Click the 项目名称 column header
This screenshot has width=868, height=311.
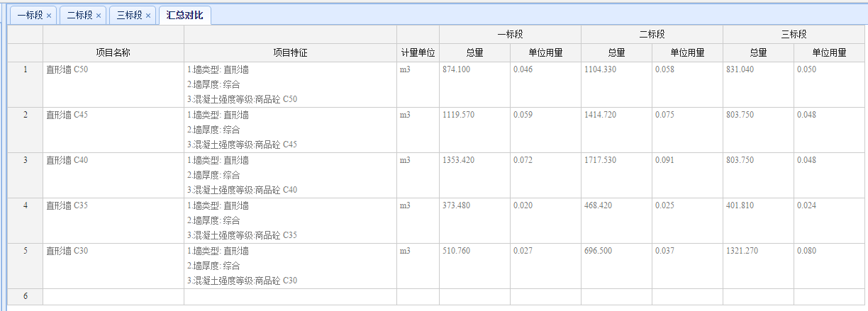(x=113, y=52)
